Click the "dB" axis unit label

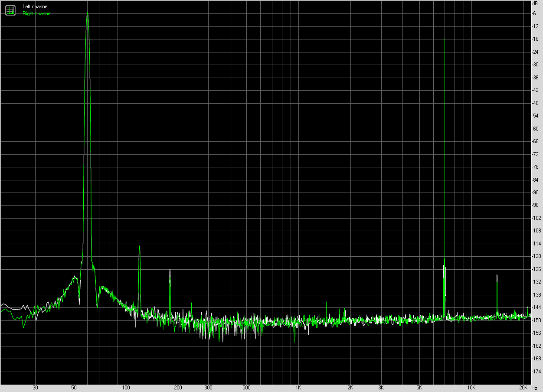click(x=535, y=3)
